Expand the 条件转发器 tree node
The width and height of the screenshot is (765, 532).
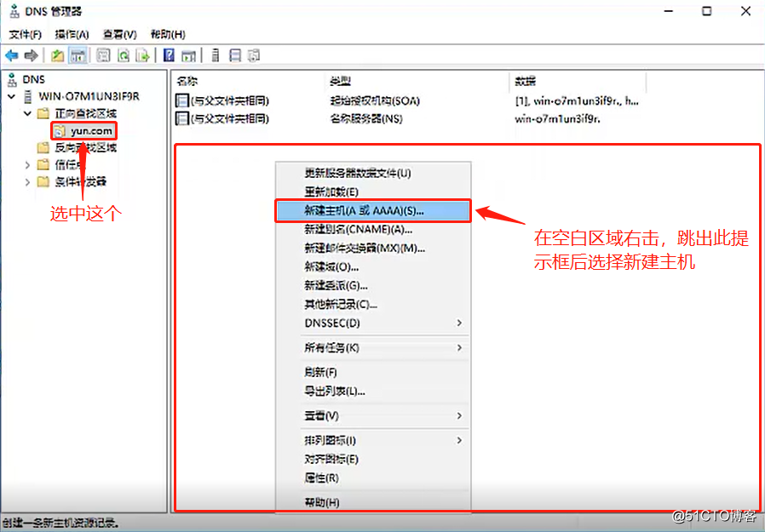click(x=27, y=182)
